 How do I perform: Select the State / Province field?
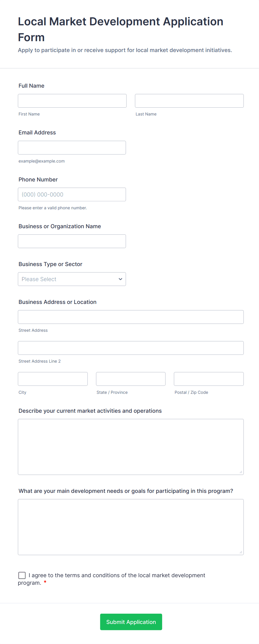tap(131, 379)
